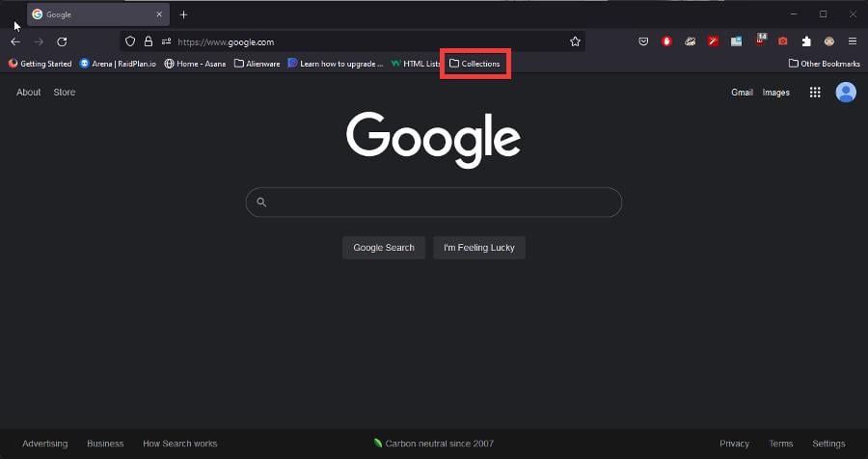Click the forward navigation arrow
This screenshot has width=868, height=459.
[x=39, y=41]
